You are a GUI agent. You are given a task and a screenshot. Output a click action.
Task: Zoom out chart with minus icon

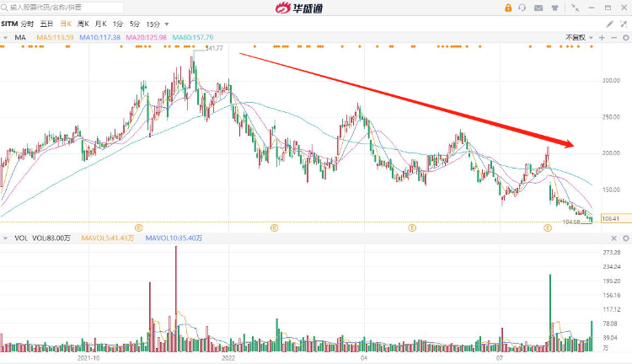613,38
